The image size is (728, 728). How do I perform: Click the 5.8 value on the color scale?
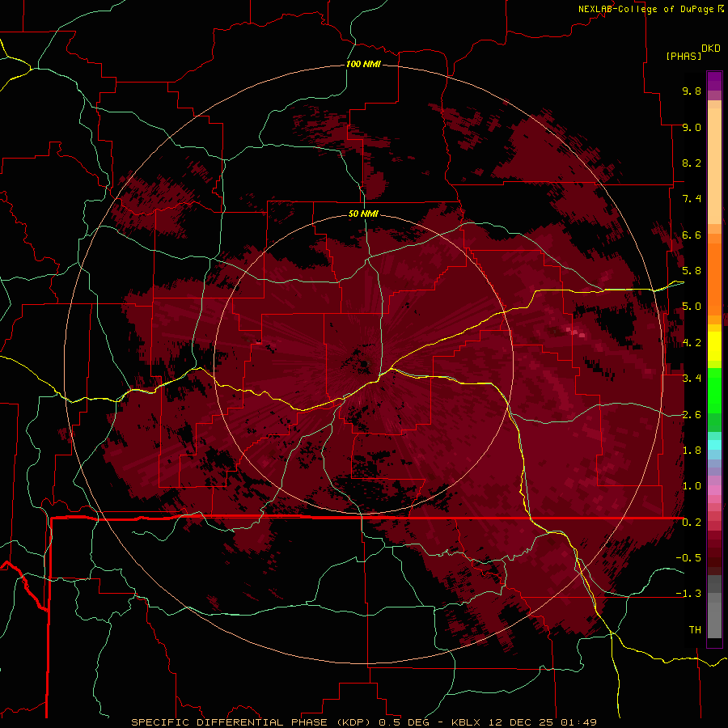(692, 271)
